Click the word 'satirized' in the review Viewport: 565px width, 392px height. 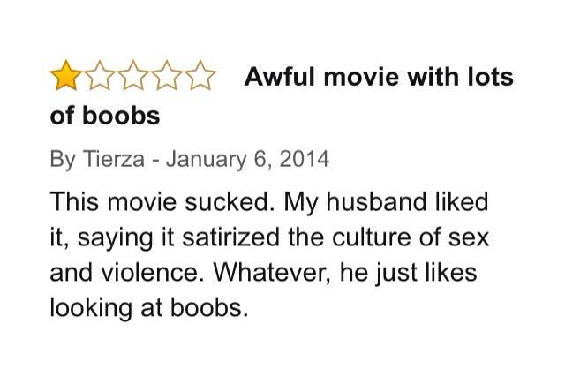click(231, 237)
